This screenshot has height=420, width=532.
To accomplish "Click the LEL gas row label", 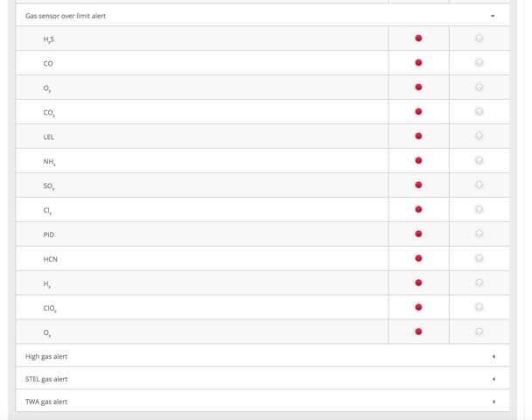I will tap(48, 137).
